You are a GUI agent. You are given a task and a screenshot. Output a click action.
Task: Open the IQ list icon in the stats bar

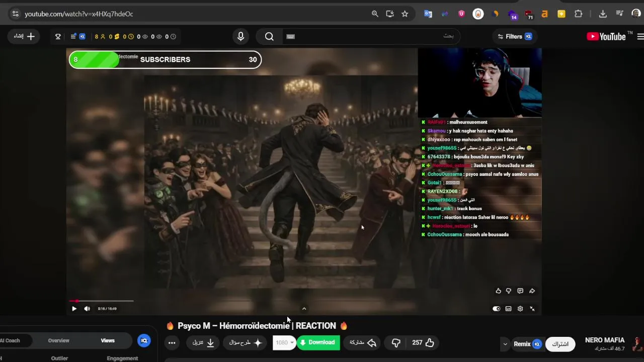tap(78, 36)
